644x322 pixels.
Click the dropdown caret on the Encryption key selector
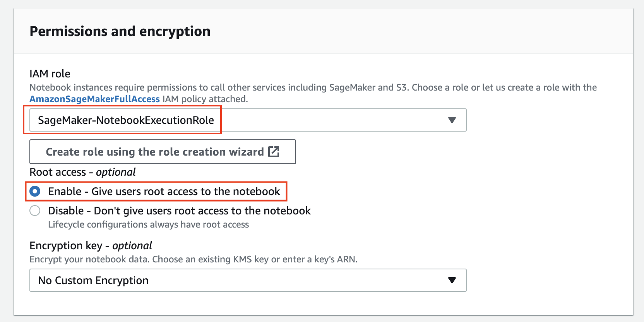click(x=452, y=280)
